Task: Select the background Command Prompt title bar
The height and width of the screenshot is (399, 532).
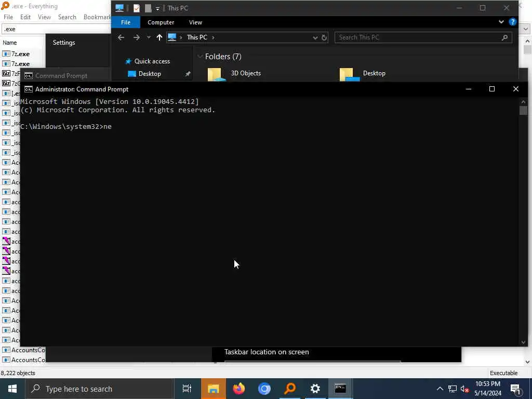Action: tap(64, 76)
